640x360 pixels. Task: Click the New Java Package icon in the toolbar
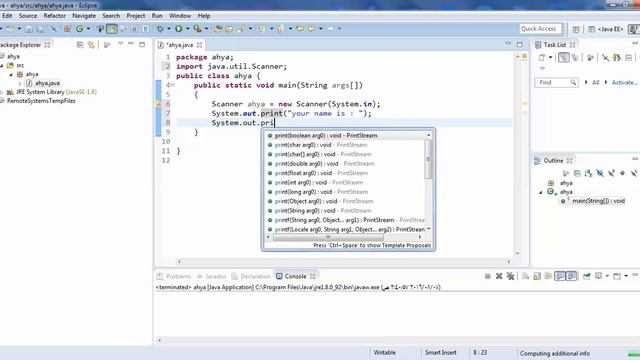click(x=67, y=29)
